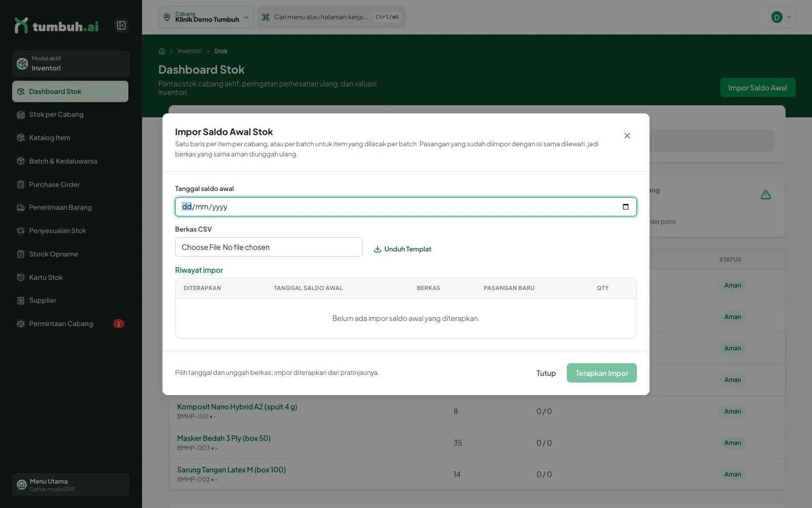Open the user avatar D menu

coord(782,17)
